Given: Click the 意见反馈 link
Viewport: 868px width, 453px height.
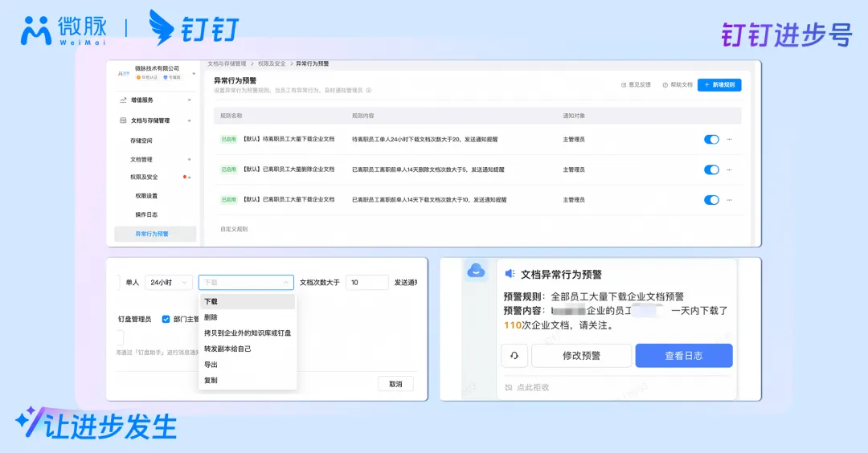Looking at the screenshot, I should point(636,84).
